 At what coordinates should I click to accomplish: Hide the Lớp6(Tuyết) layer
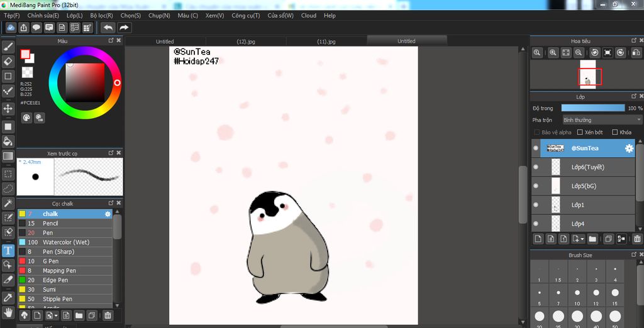[536, 167]
